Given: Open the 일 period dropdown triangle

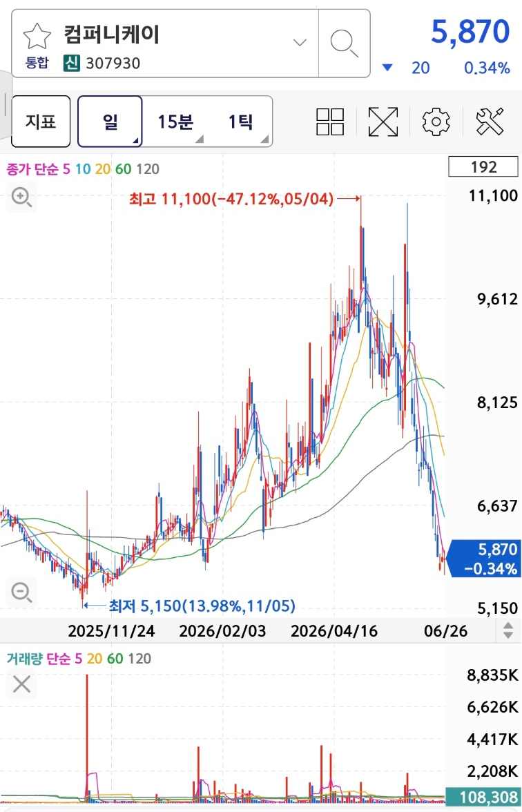Looking at the screenshot, I should click(136, 141).
